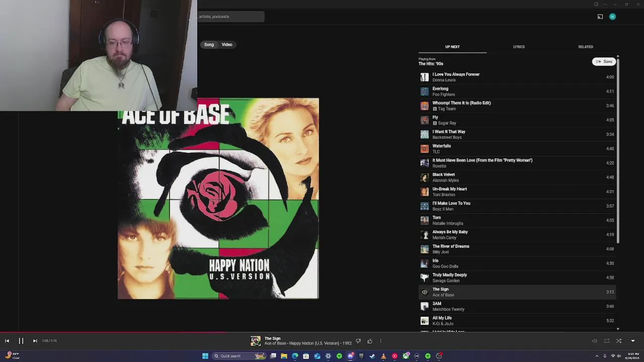Open the K-Ci & JoJo artist link

click(443, 323)
